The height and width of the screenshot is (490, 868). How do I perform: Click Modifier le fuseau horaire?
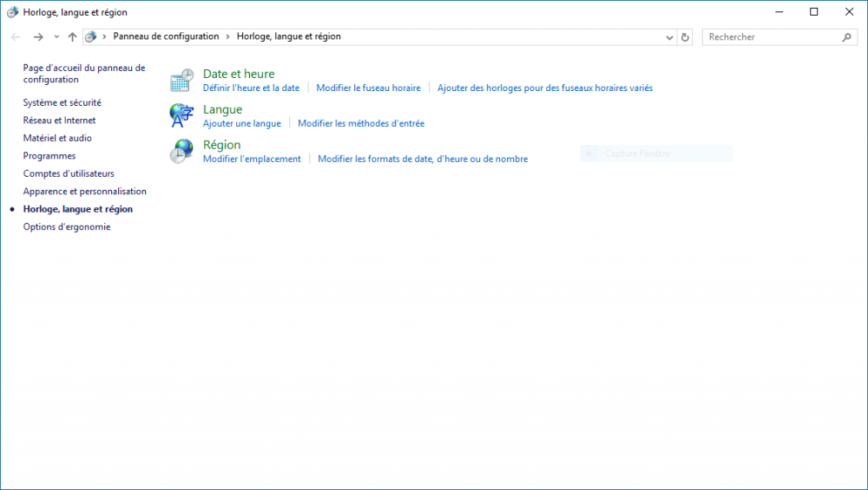tap(368, 88)
